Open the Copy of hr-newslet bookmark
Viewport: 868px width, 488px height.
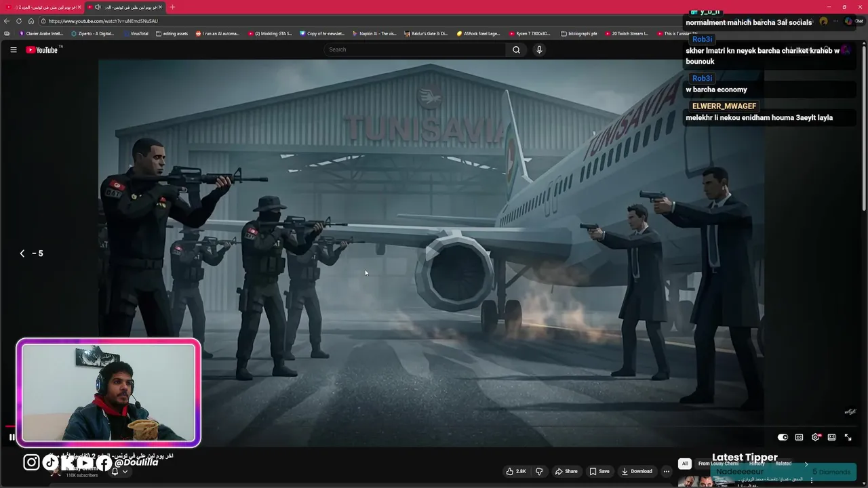tap(322, 33)
